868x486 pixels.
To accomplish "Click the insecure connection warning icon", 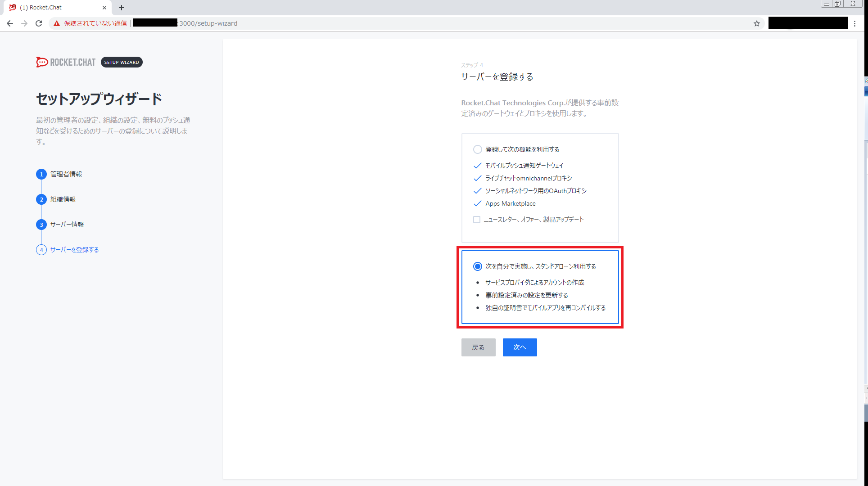I will (57, 23).
